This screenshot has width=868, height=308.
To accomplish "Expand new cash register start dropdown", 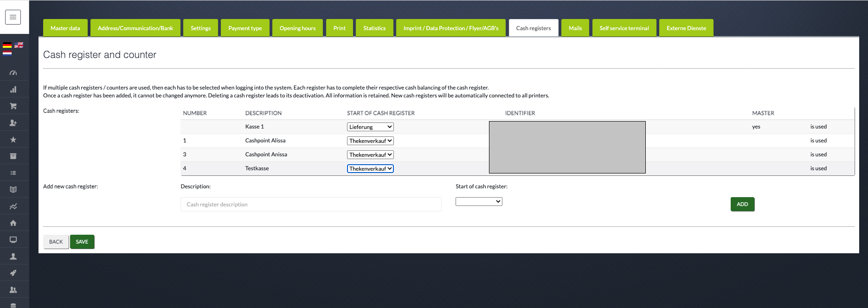I will [479, 201].
